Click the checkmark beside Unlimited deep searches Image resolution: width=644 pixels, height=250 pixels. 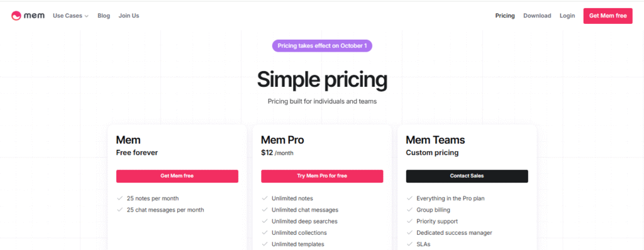coord(265,221)
